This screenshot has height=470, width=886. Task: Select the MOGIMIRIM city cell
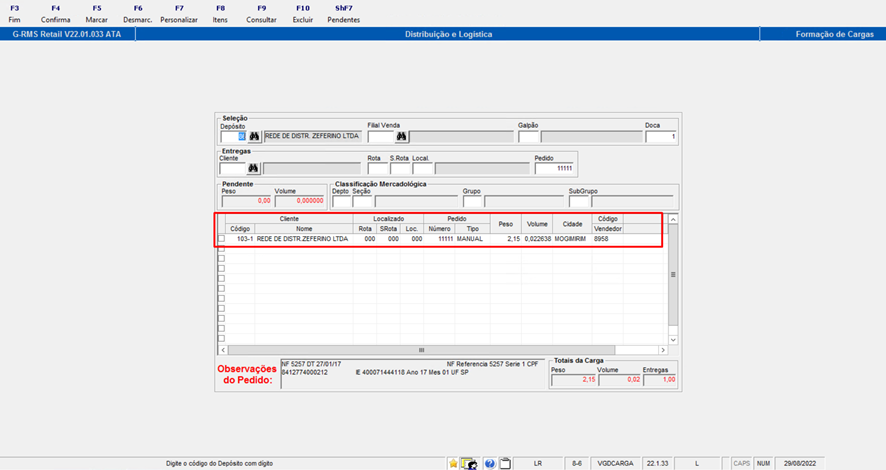click(x=572, y=239)
